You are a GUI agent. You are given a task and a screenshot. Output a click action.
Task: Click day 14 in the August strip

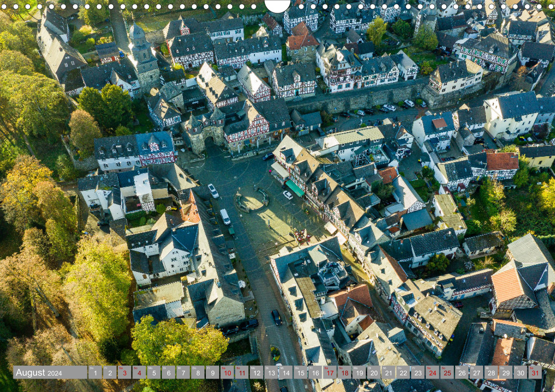coord(286,373)
